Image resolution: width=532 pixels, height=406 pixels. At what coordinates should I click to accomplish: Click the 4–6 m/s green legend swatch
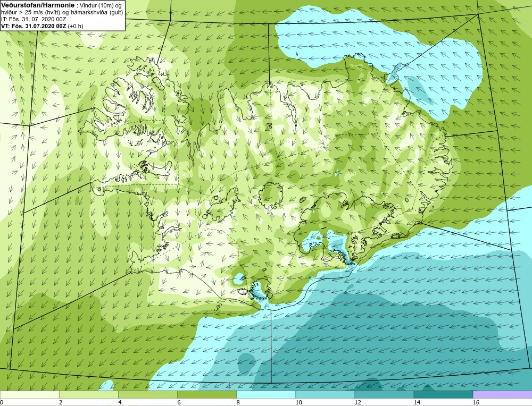click(147, 394)
